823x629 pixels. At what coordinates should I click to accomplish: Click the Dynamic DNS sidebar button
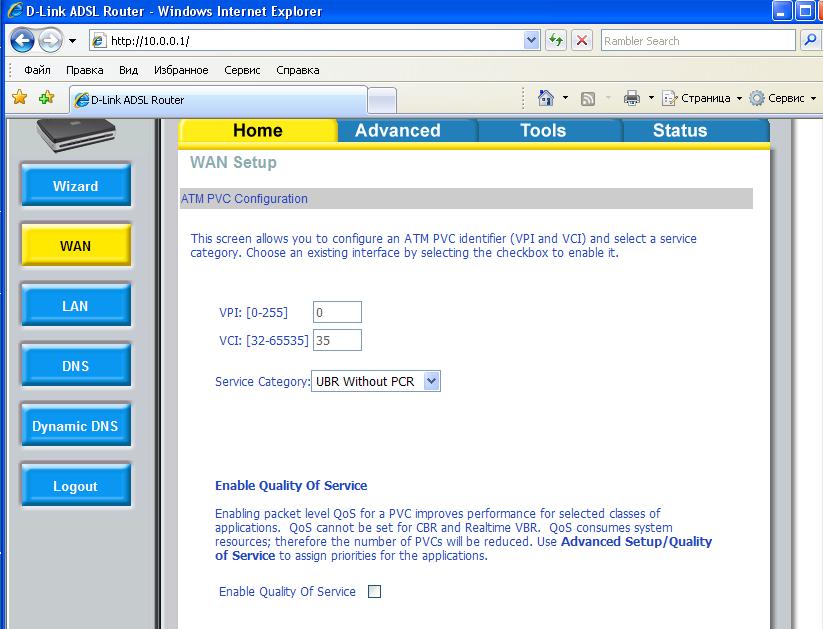click(76, 426)
